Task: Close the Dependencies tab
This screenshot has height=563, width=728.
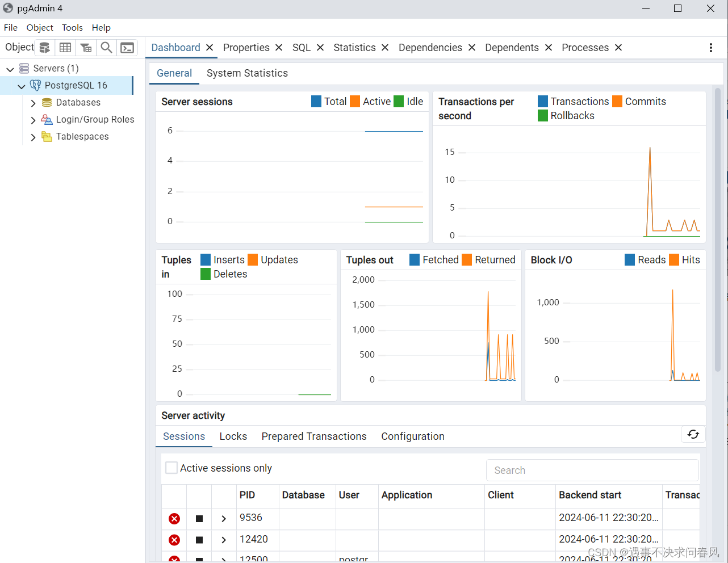Action: pos(472,48)
